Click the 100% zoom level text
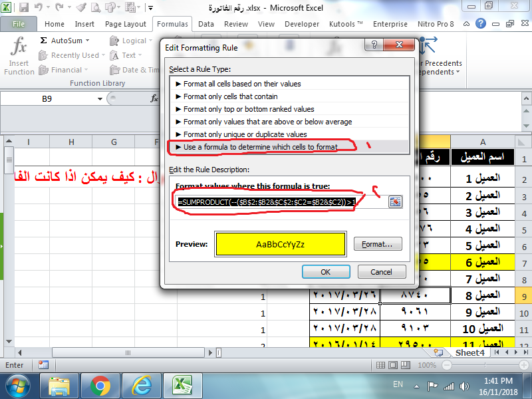Image resolution: width=532 pixels, height=399 pixels. point(427,365)
